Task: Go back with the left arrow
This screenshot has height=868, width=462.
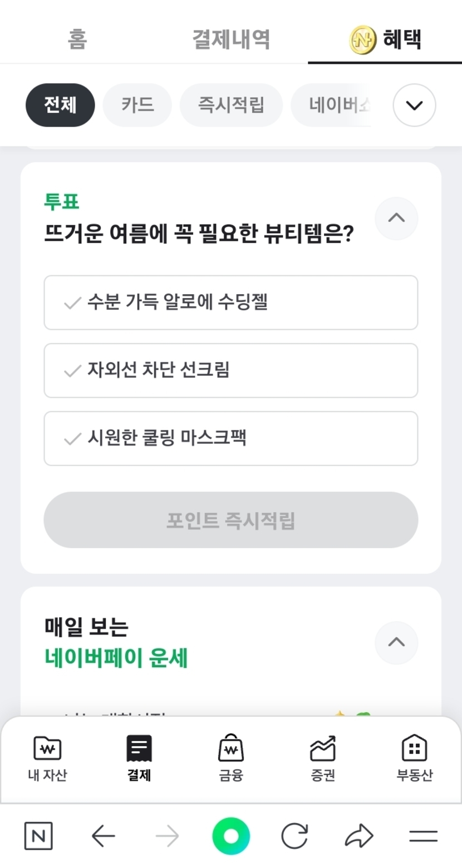Action: click(x=103, y=836)
